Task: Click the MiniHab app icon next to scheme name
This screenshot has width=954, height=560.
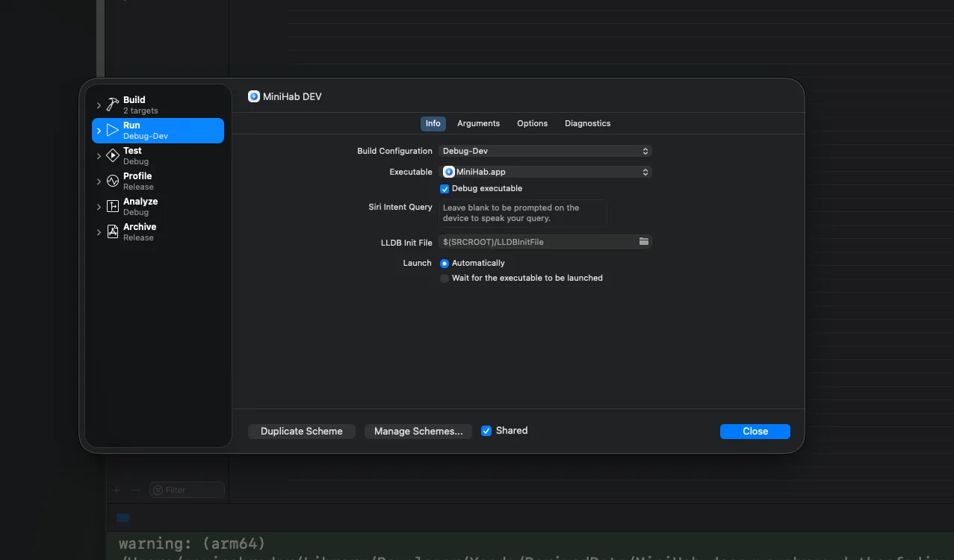Action: (x=253, y=96)
